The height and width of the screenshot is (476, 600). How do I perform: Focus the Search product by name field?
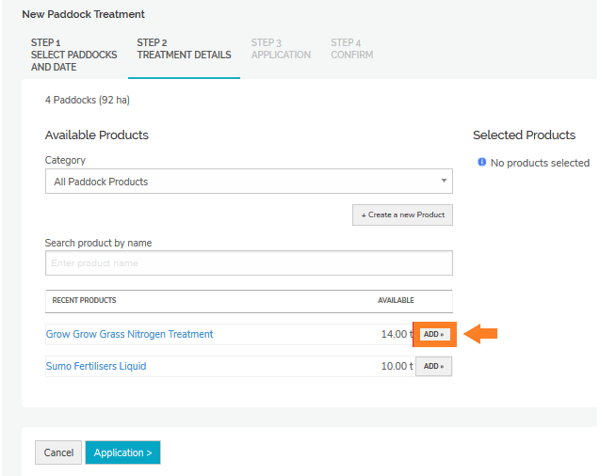coord(248,263)
